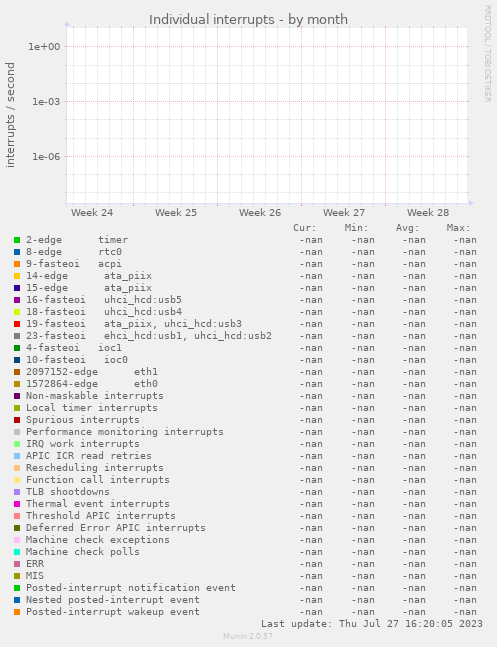Click the blue 8-edge rtc0 legend swatch
Image resolution: width=497 pixels, height=647 pixels.
(17, 252)
